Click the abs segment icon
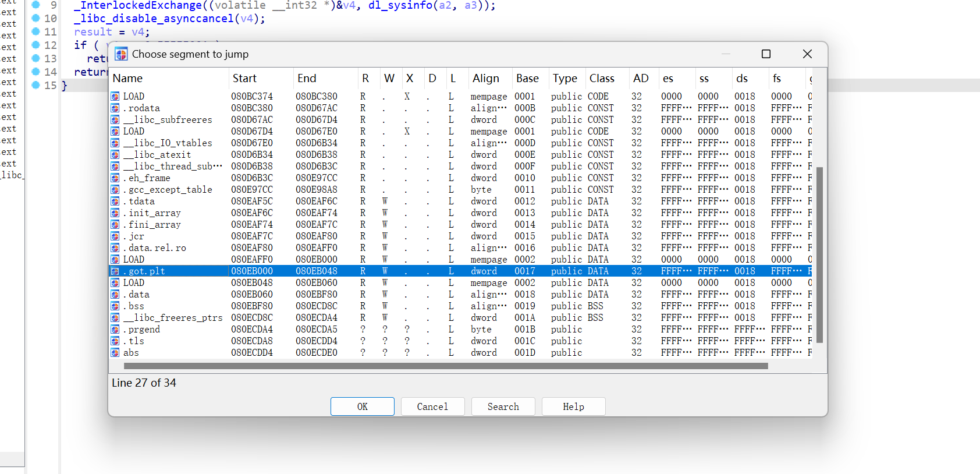This screenshot has width=980, height=474. coord(115,352)
